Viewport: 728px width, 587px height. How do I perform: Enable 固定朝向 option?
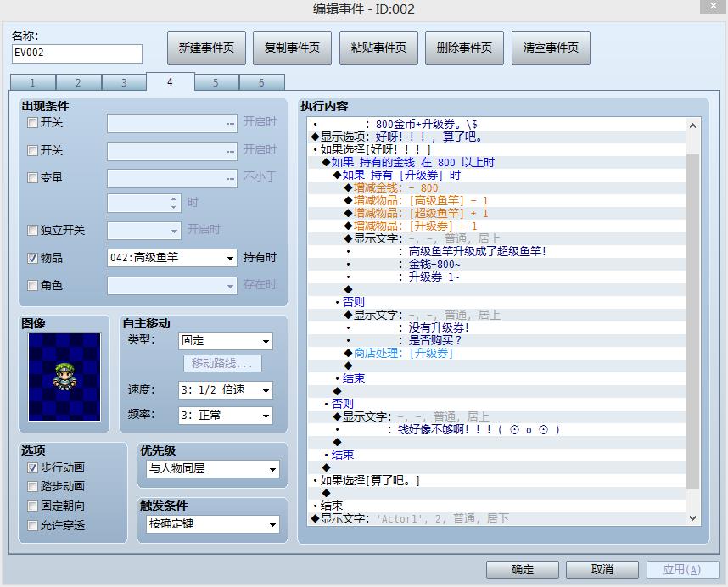(x=32, y=506)
